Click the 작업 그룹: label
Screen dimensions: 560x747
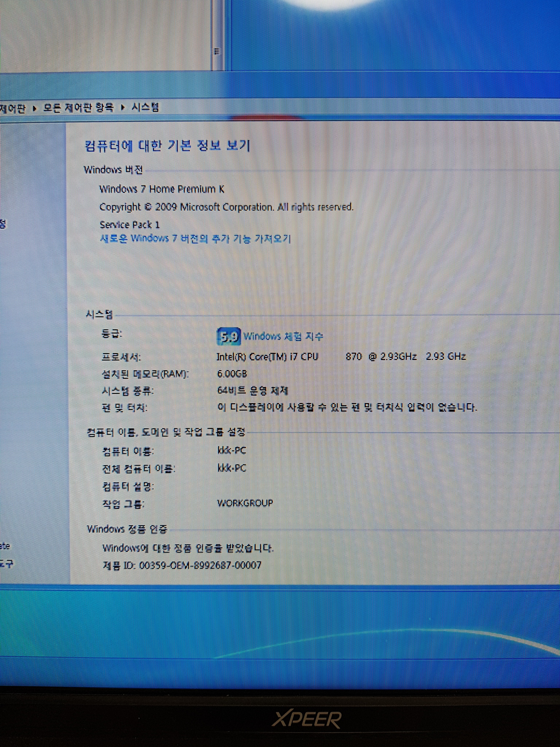pos(123,504)
